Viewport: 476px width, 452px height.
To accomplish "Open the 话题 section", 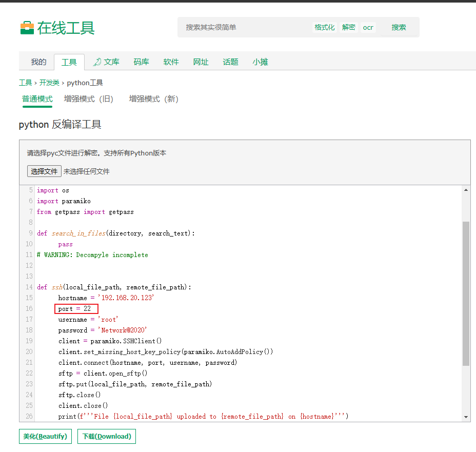I will [230, 62].
